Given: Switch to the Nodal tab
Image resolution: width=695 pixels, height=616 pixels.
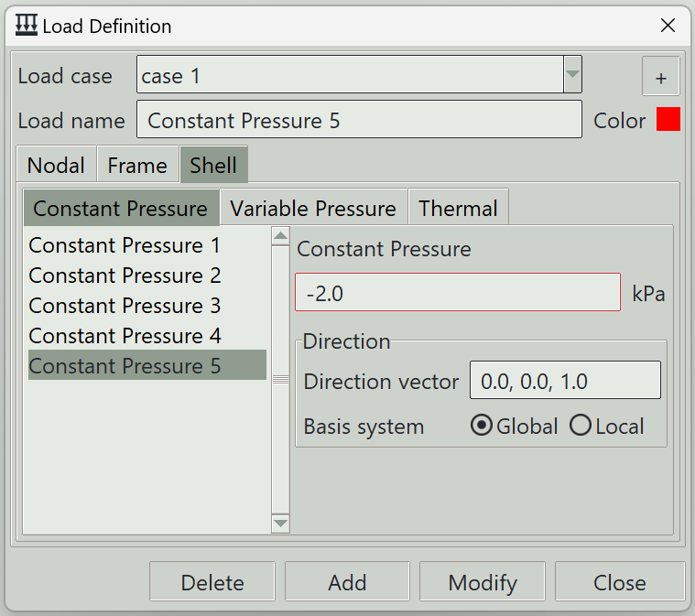Looking at the screenshot, I should [x=56, y=166].
